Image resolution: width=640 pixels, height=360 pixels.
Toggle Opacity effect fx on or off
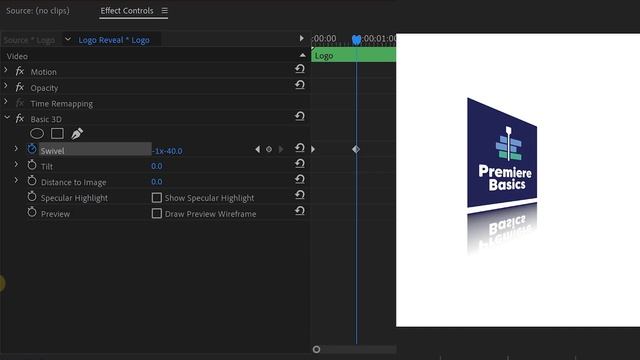(x=20, y=87)
